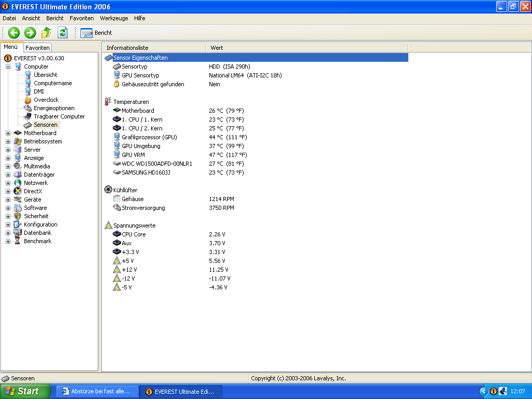The height and width of the screenshot is (399, 532).
Task: Click the taskbar clock showing 12:07
Action: click(x=517, y=391)
